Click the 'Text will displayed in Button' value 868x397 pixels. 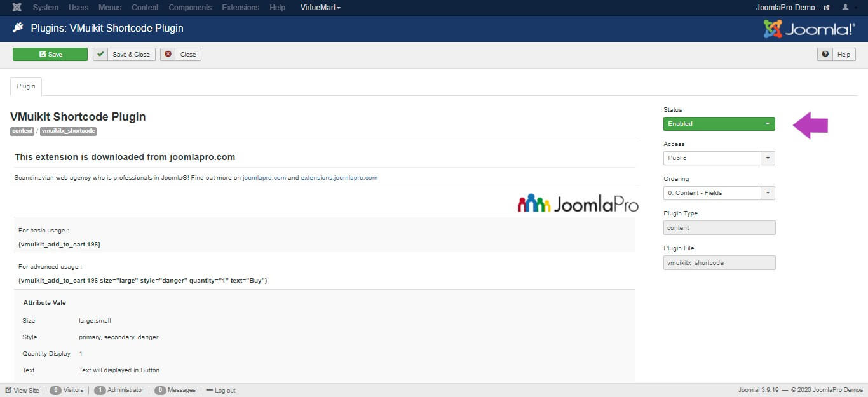(119, 370)
